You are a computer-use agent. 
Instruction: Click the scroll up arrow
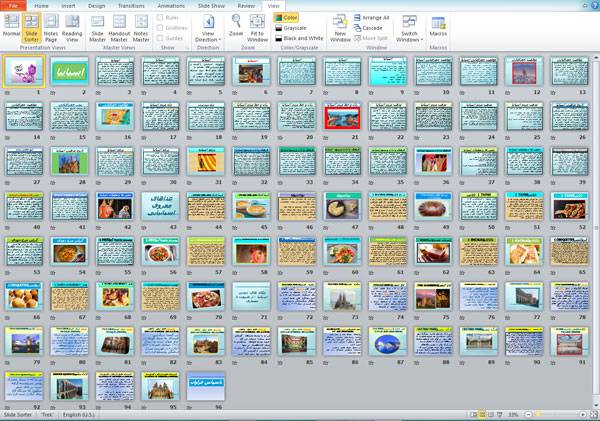596,57
